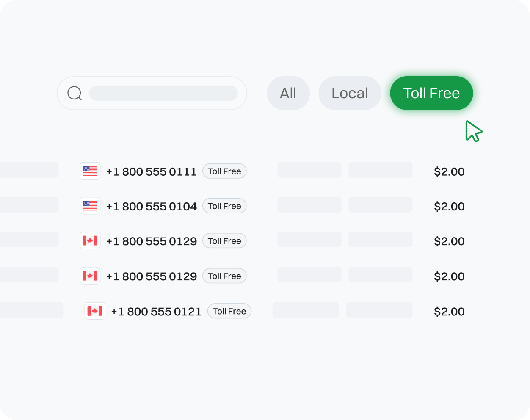Screen dimensions: 530x420
Task: Click the $2.00 price for number 0121
Action: pos(449,312)
